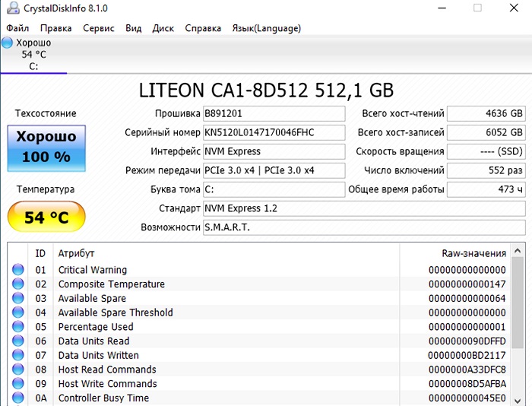This screenshot has width=532, height=406.
Task: Click the CrystalDiskInfo app icon in title bar
Action: 13,8
